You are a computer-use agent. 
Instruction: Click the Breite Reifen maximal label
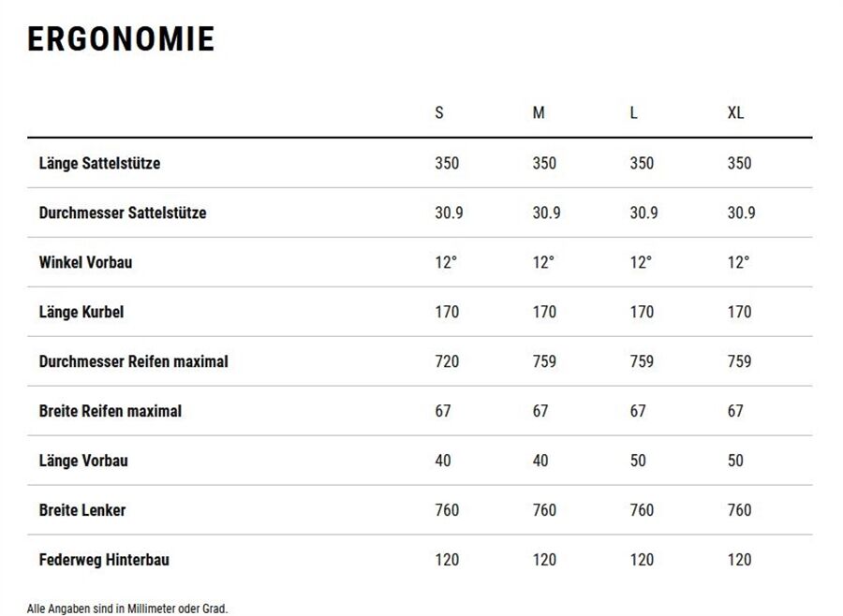pos(111,411)
